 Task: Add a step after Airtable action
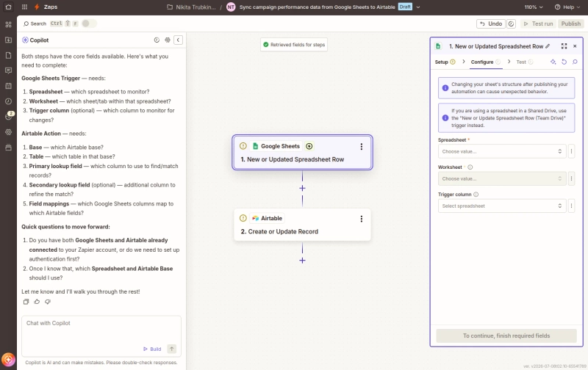(302, 261)
